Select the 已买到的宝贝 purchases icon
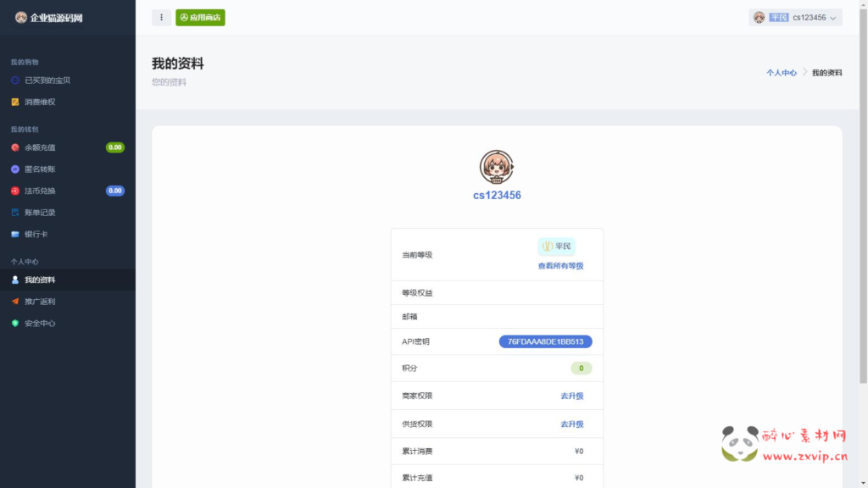This screenshot has width=868, height=488. tap(15, 80)
